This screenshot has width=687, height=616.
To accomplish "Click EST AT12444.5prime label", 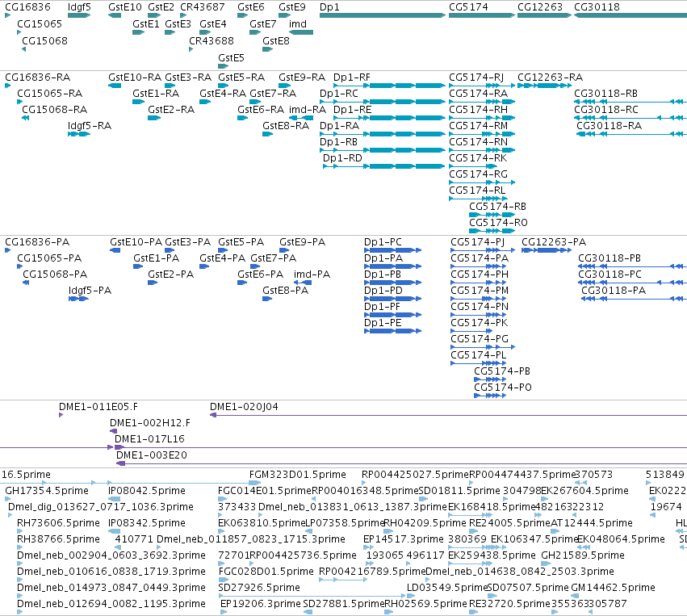I will (592, 523).
